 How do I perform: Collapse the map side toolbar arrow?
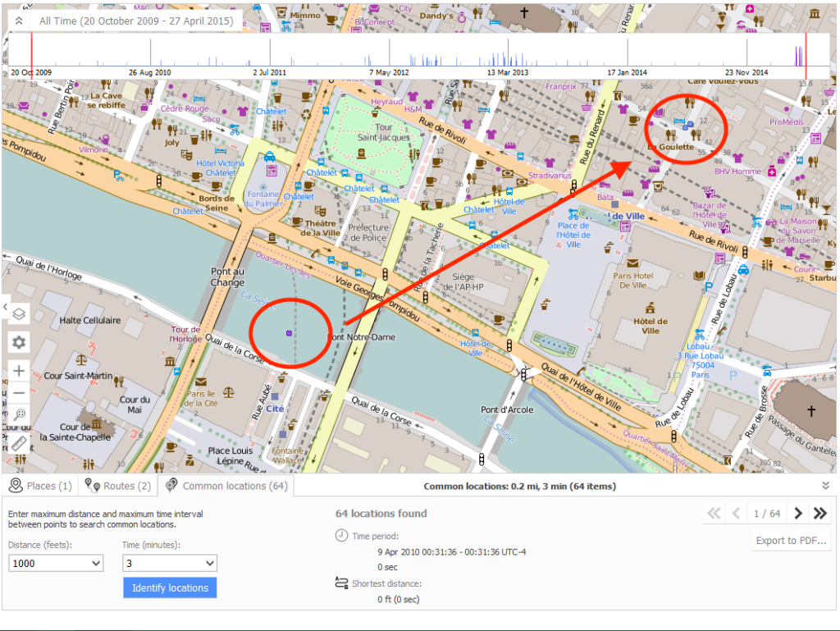pyautogui.click(x=5, y=307)
